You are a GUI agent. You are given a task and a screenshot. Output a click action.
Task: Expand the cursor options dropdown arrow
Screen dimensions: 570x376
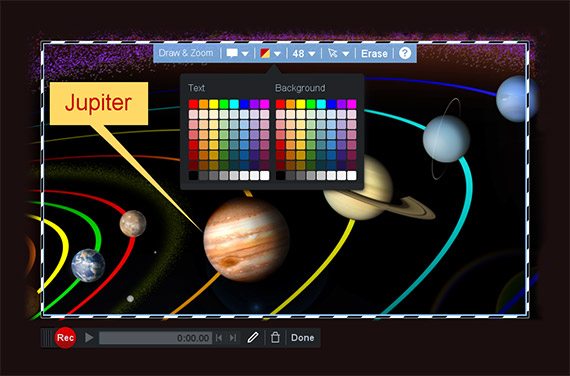point(346,54)
